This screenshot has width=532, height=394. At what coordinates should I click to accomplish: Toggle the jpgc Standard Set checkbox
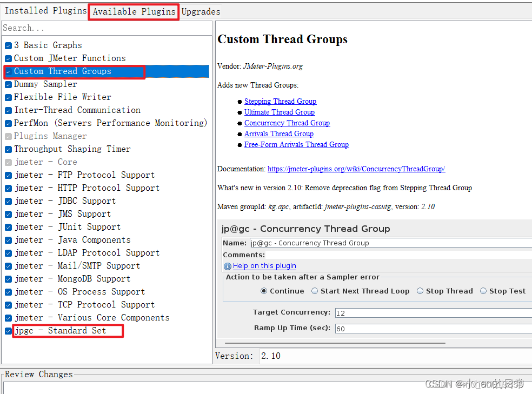(9, 331)
